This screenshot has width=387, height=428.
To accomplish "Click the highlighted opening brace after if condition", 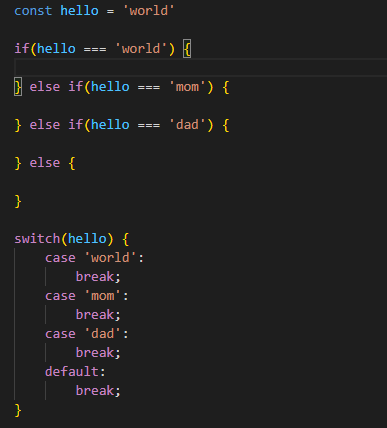I will 187,49.
